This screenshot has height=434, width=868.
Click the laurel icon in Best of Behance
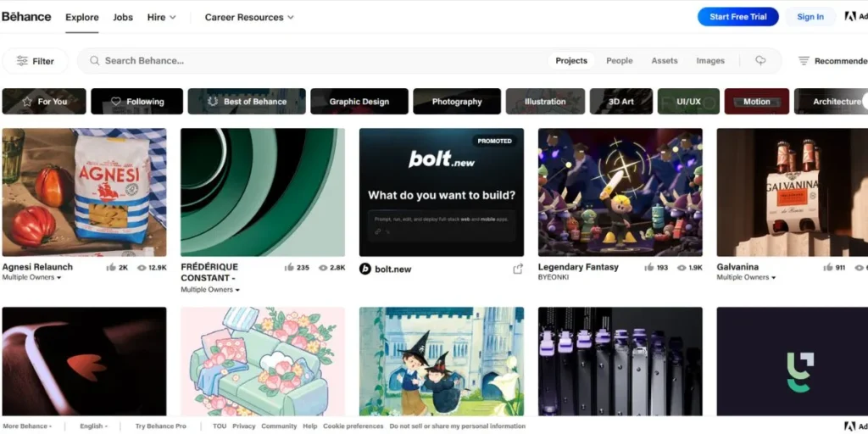point(213,102)
